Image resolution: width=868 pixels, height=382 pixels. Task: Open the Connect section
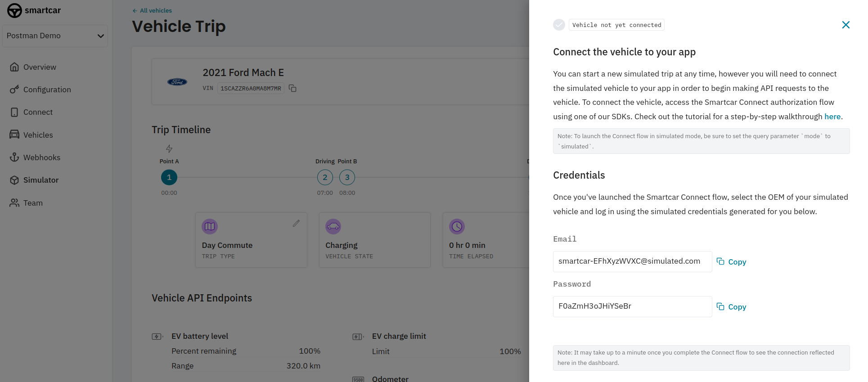[38, 112]
